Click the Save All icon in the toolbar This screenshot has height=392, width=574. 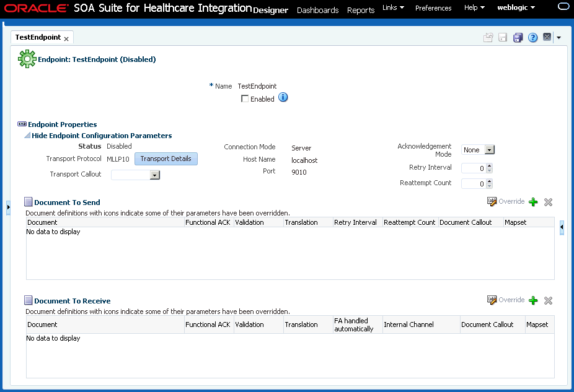click(x=518, y=37)
